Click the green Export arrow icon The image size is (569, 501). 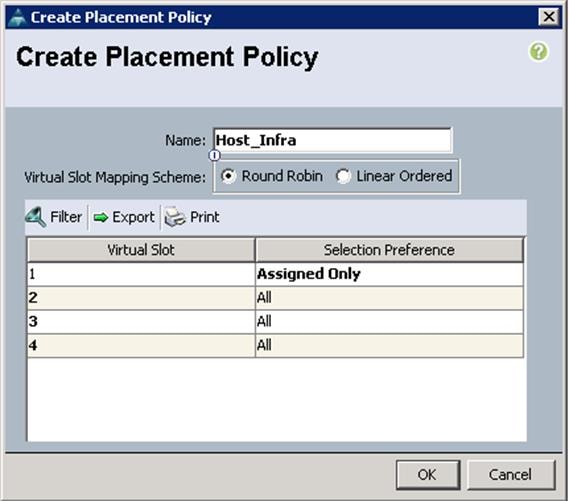101,217
